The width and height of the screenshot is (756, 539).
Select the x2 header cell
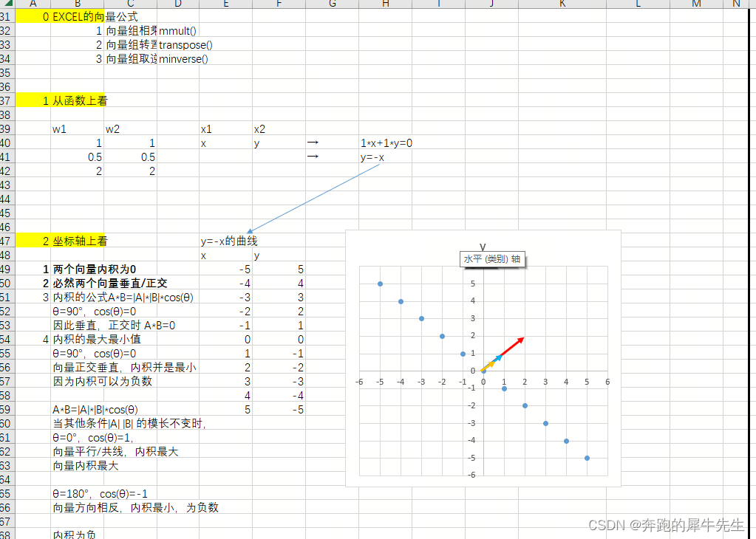pyautogui.click(x=279, y=128)
